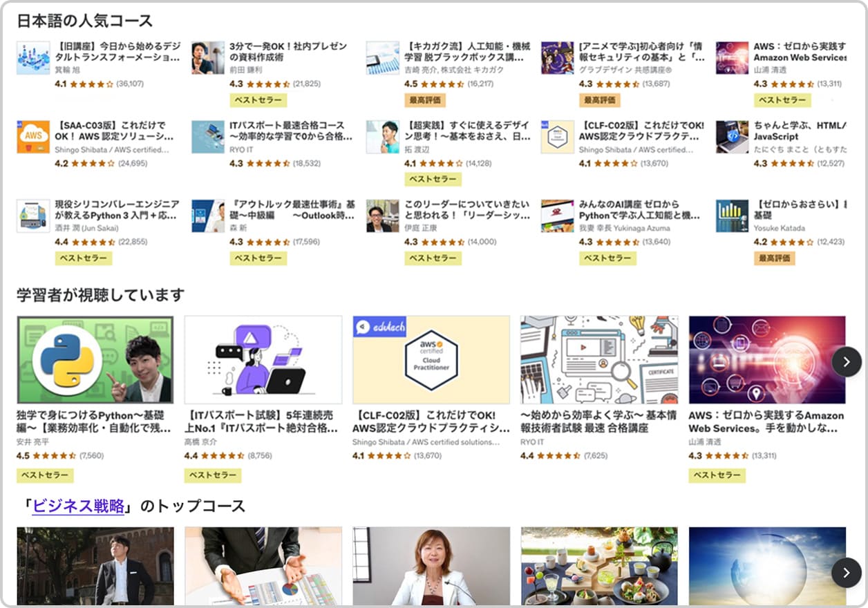This screenshot has height=608, width=868.
Task: Open business strategy course image with Japanese sweets
Action: click(599, 567)
